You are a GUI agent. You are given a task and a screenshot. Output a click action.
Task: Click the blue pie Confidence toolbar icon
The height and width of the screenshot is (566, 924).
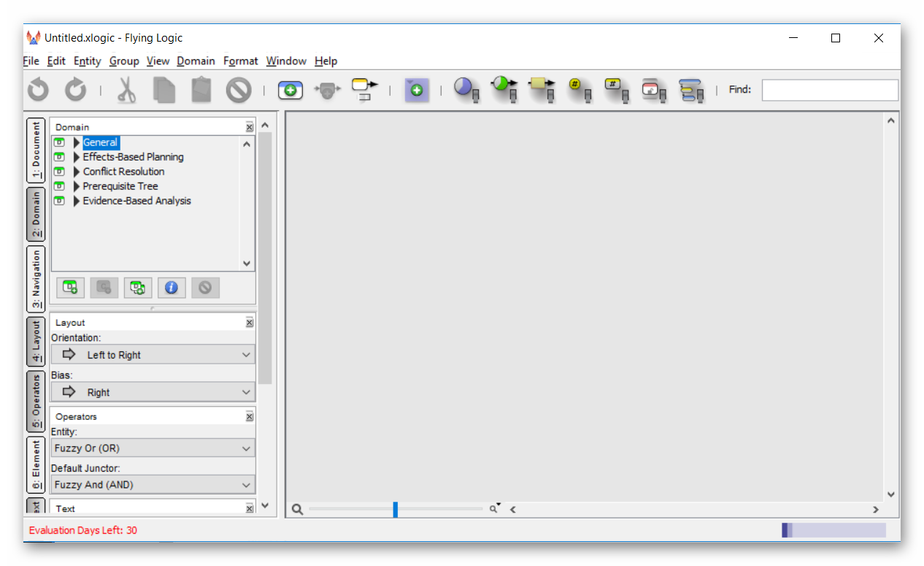point(464,89)
